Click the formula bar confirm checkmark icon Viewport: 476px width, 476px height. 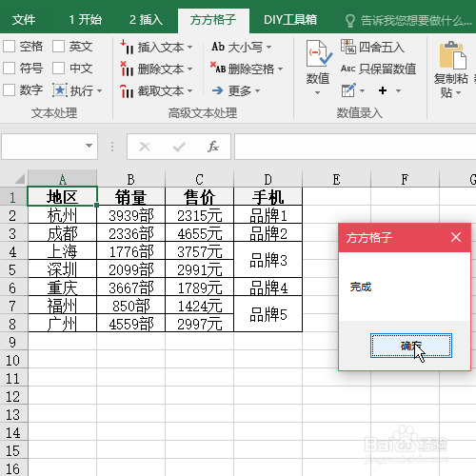(179, 147)
